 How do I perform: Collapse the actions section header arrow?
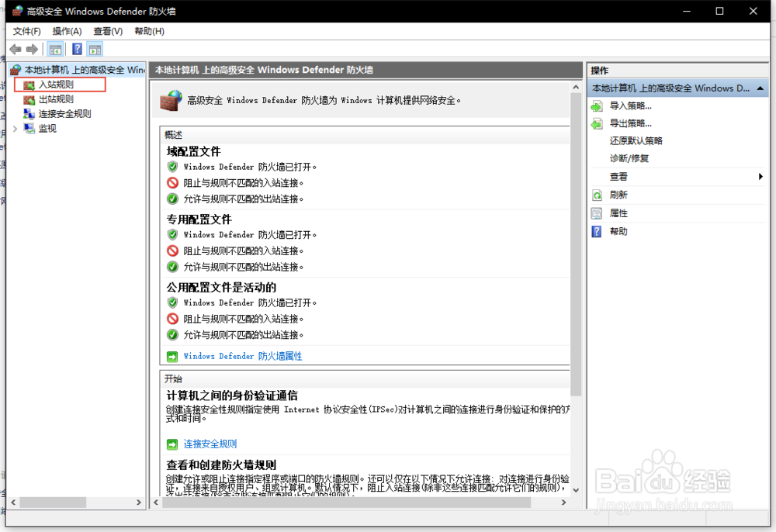pos(760,88)
